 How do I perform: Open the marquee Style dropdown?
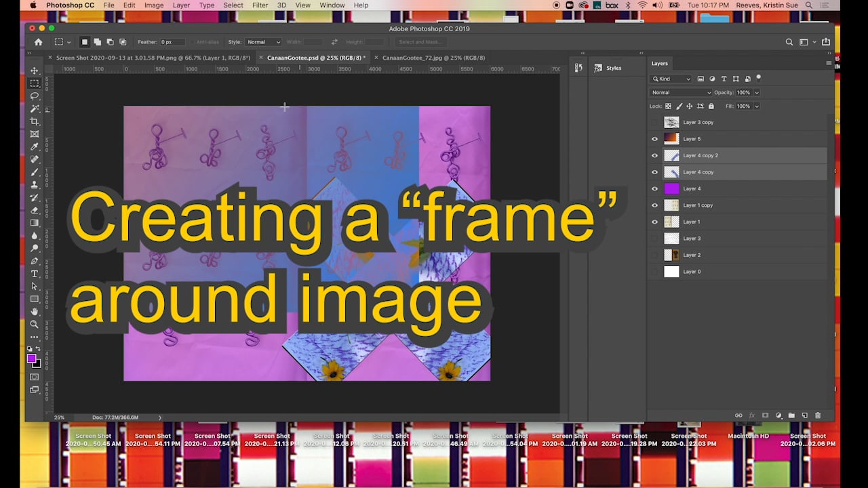[263, 42]
